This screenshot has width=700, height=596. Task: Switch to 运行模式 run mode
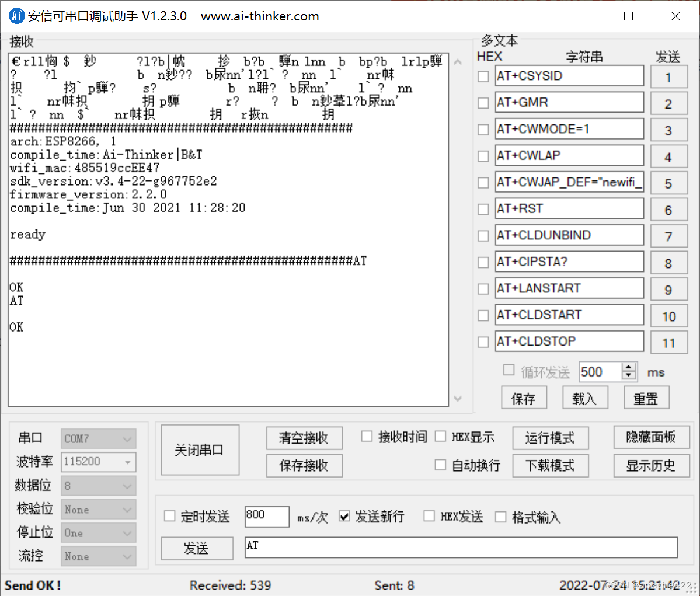pyautogui.click(x=550, y=437)
